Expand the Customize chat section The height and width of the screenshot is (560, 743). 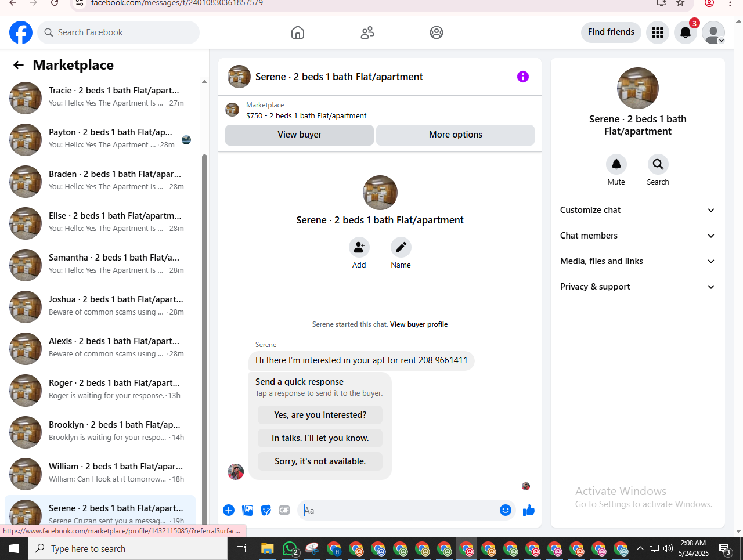click(x=637, y=210)
